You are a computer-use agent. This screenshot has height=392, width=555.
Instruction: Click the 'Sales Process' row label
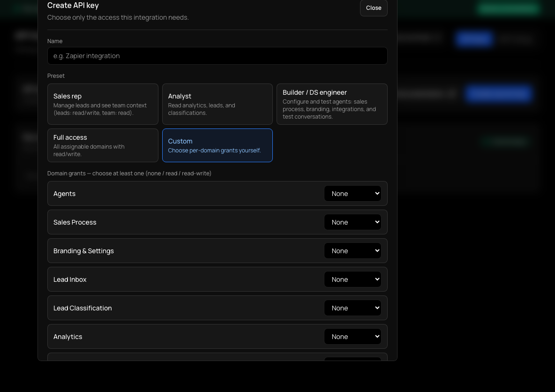(75, 222)
